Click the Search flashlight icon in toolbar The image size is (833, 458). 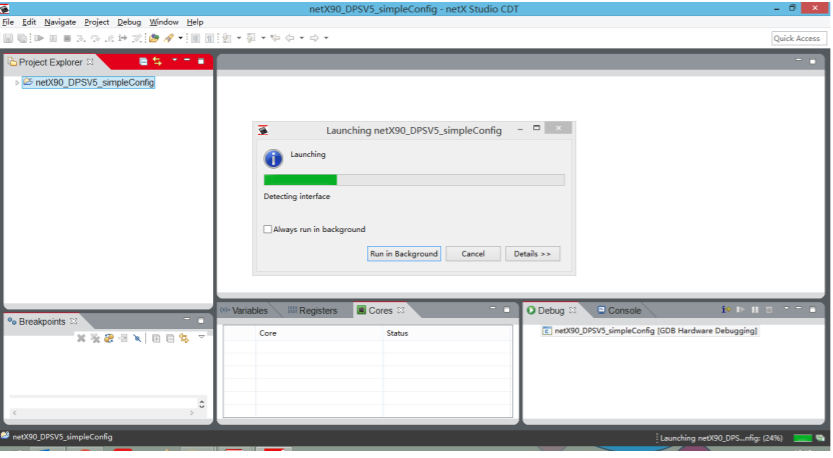click(x=169, y=38)
